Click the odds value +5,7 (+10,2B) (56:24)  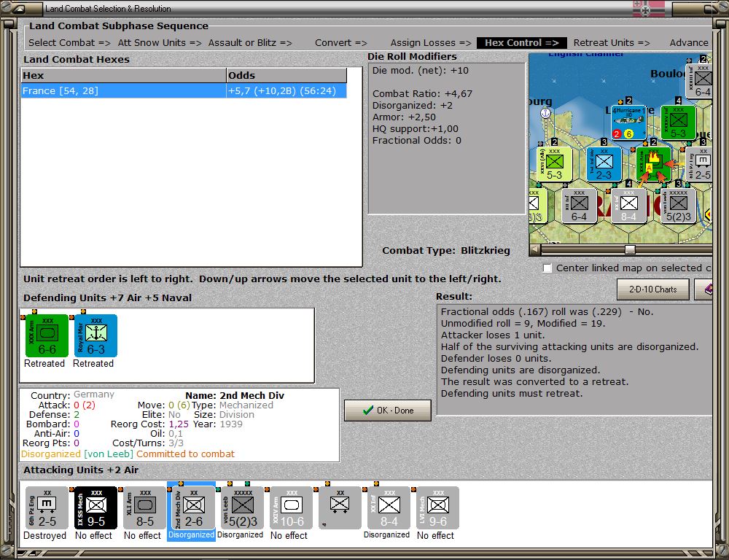(x=281, y=90)
